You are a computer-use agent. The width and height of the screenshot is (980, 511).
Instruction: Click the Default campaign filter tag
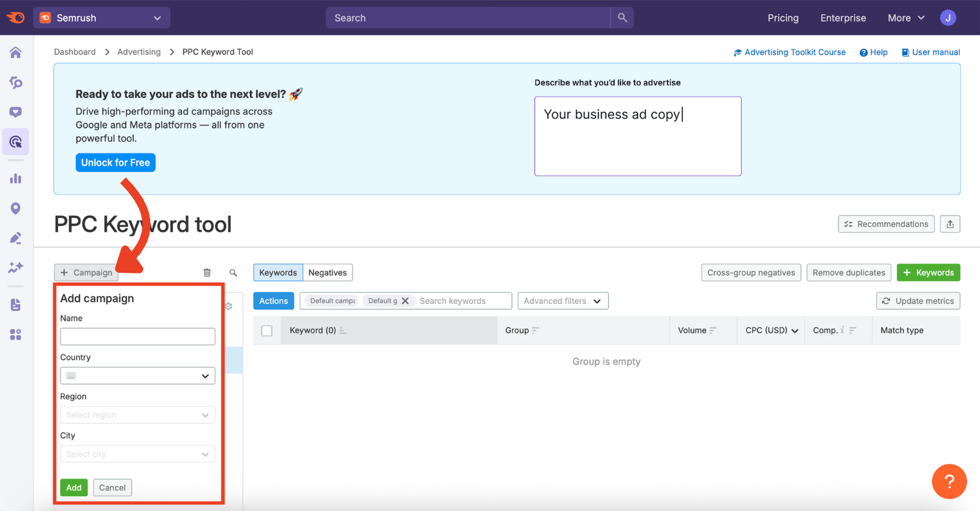point(332,301)
